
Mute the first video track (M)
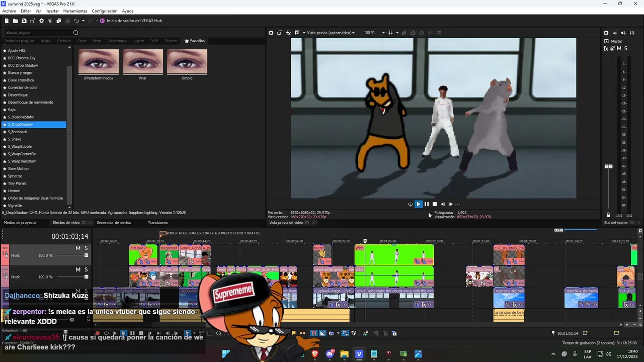(x=78, y=248)
